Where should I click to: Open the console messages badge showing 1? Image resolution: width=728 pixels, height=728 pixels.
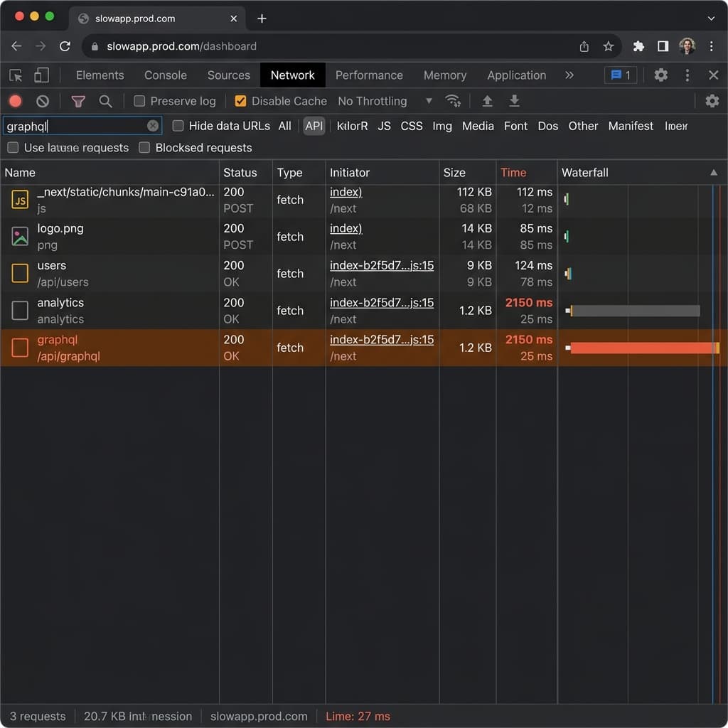(x=620, y=75)
